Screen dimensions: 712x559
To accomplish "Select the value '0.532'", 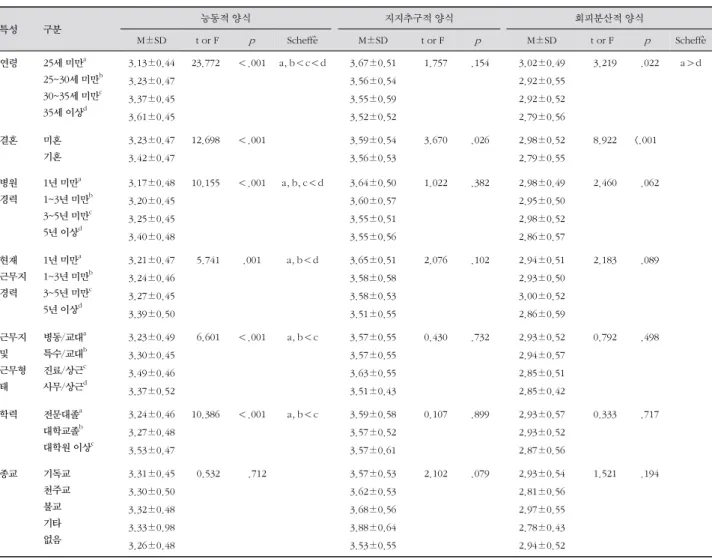I will tap(208, 473).
